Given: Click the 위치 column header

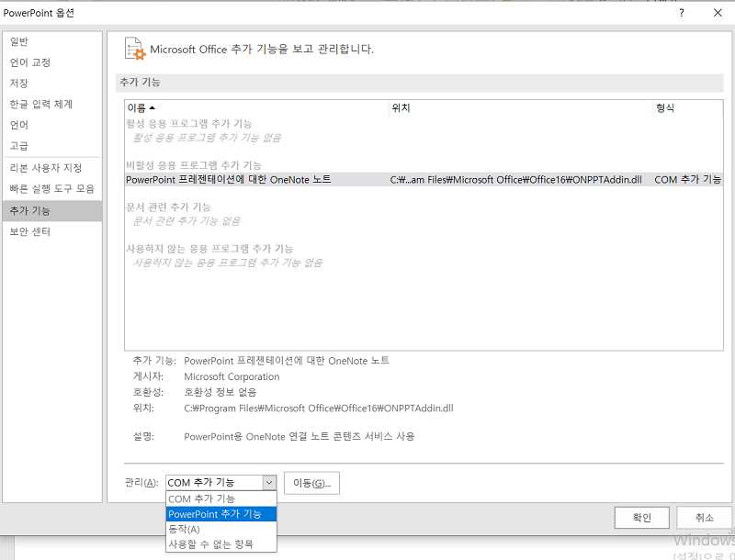Looking at the screenshot, I should (521, 108).
